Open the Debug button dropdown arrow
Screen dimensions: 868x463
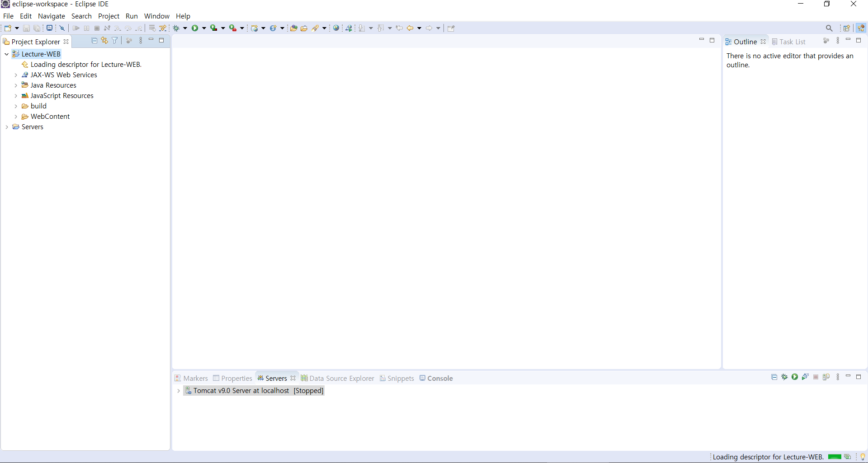coord(185,28)
